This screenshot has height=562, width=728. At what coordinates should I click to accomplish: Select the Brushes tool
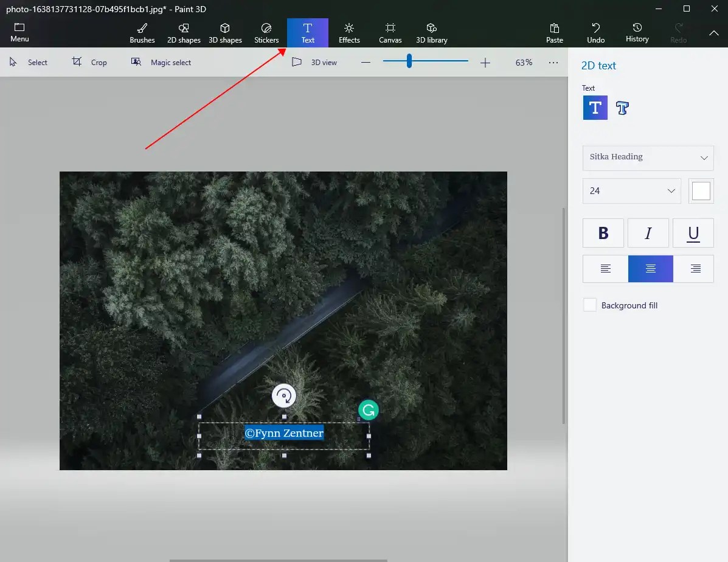coord(142,32)
